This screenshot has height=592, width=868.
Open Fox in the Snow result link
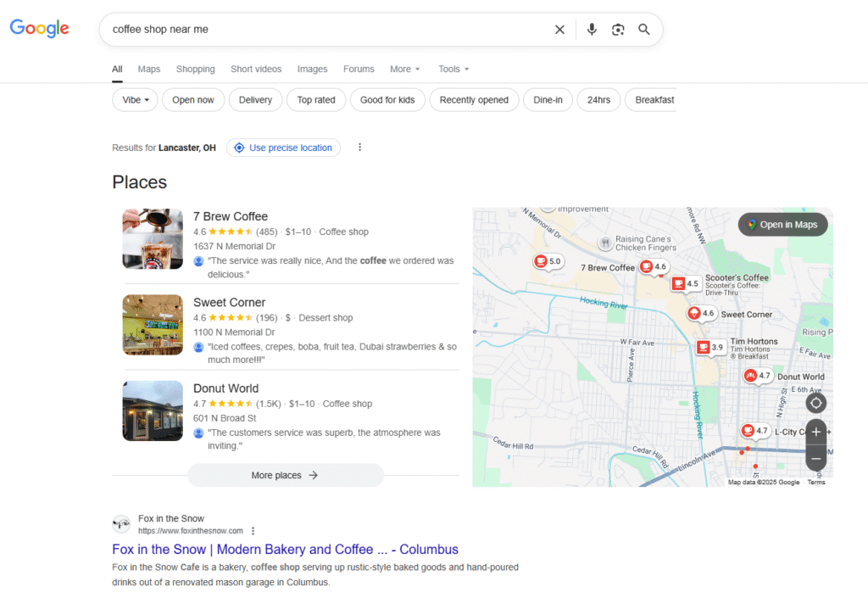pyautogui.click(x=285, y=550)
